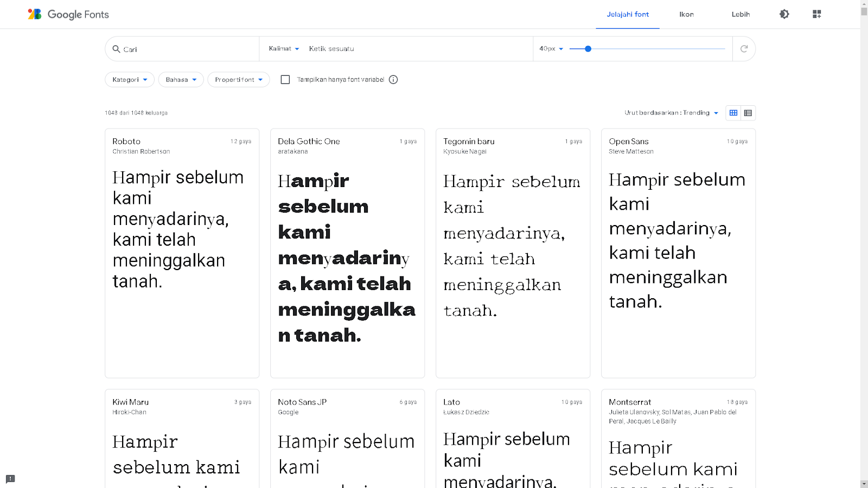Open the Open Sans font card

(x=679, y=253)
